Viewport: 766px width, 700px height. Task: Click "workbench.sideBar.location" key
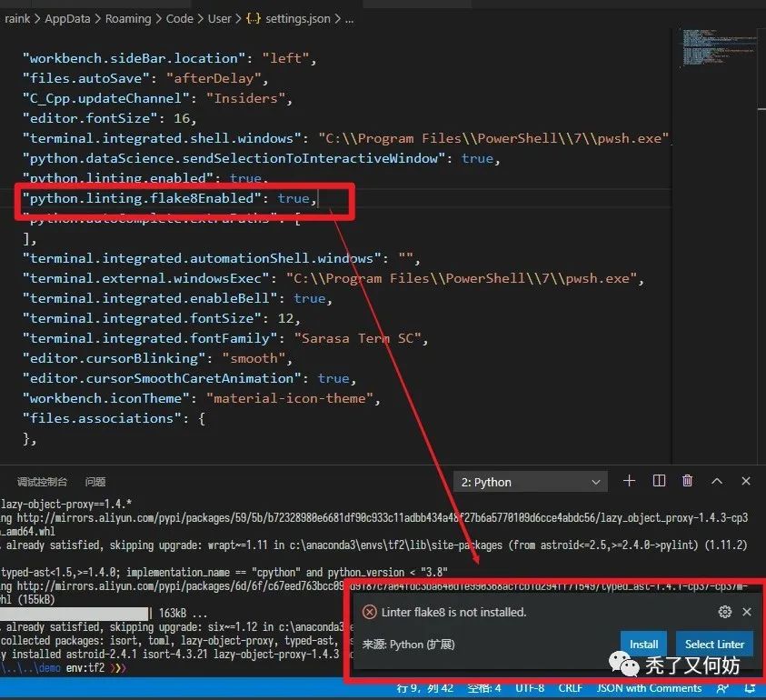(134, 58)
